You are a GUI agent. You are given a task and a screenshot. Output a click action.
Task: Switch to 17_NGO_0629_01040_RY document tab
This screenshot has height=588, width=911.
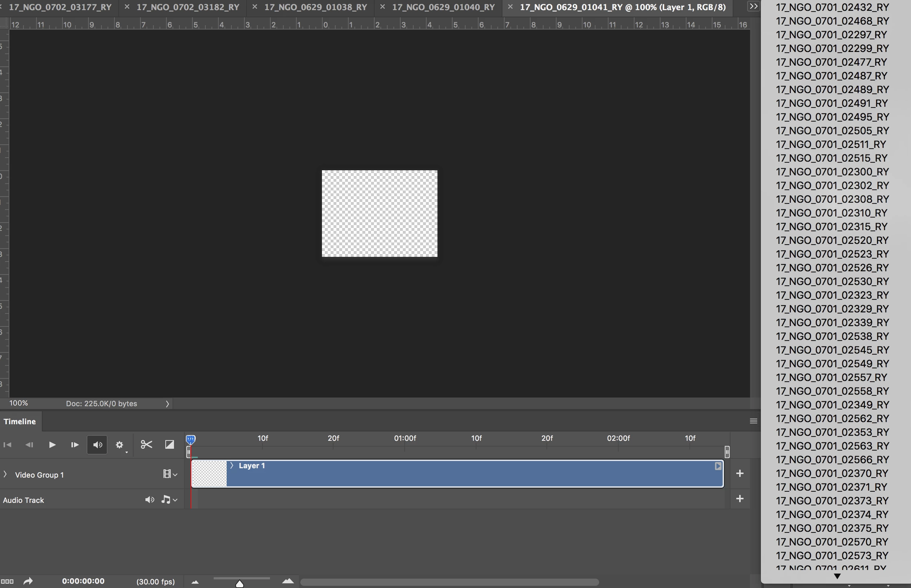coord(443,7)
